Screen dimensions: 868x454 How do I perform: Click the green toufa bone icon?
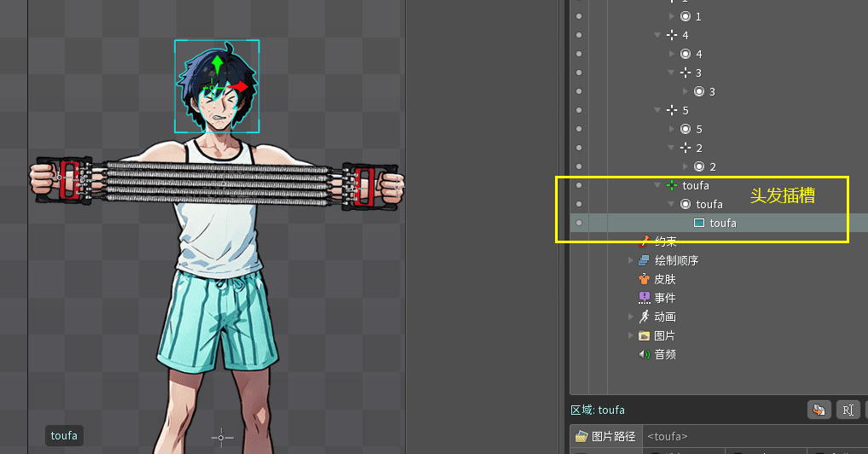click(x=672, y=185)
